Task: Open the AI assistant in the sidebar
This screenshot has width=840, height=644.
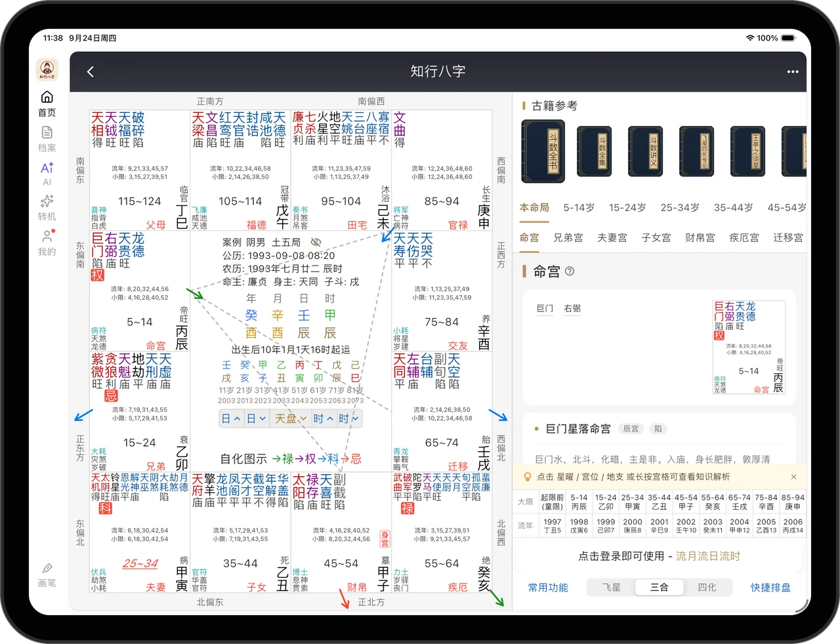Action: [47, 174]
